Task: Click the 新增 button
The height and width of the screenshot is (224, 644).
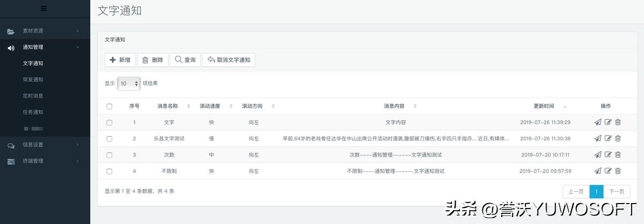Action: (x=120, y=60)
